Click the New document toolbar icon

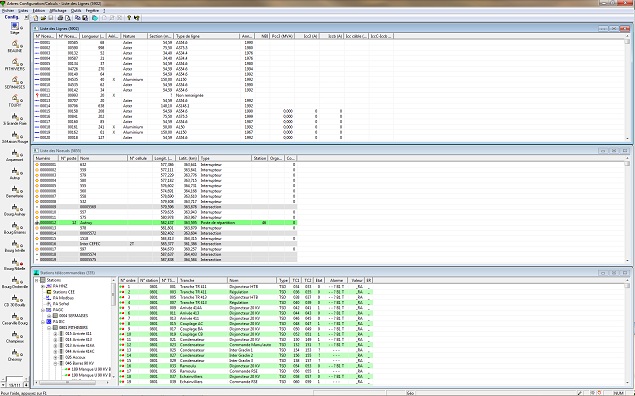[36, 18]
